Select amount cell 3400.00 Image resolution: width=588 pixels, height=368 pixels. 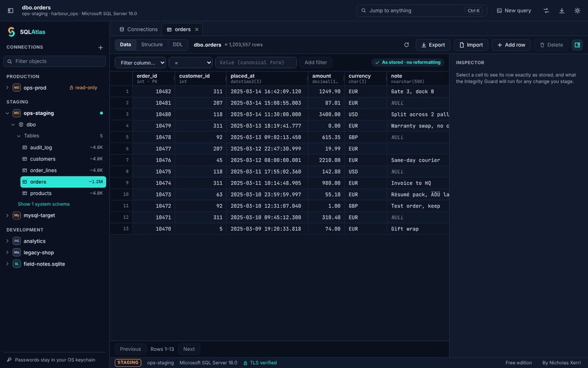tap(326, 114)
